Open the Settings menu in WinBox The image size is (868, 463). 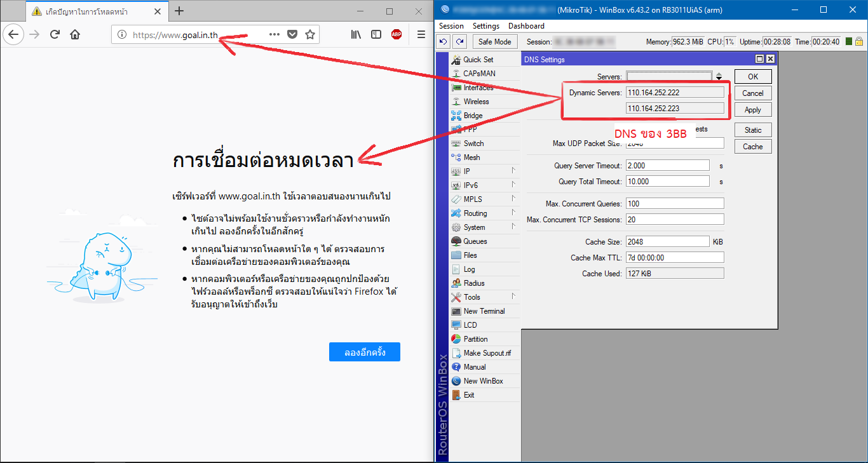(x=486, y=26)
